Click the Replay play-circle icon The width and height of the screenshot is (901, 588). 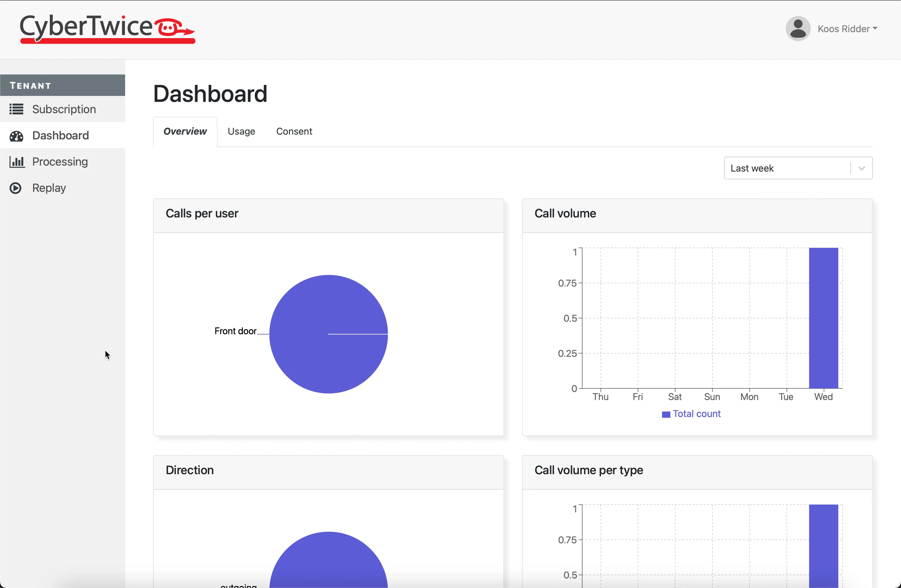[15, 188]
